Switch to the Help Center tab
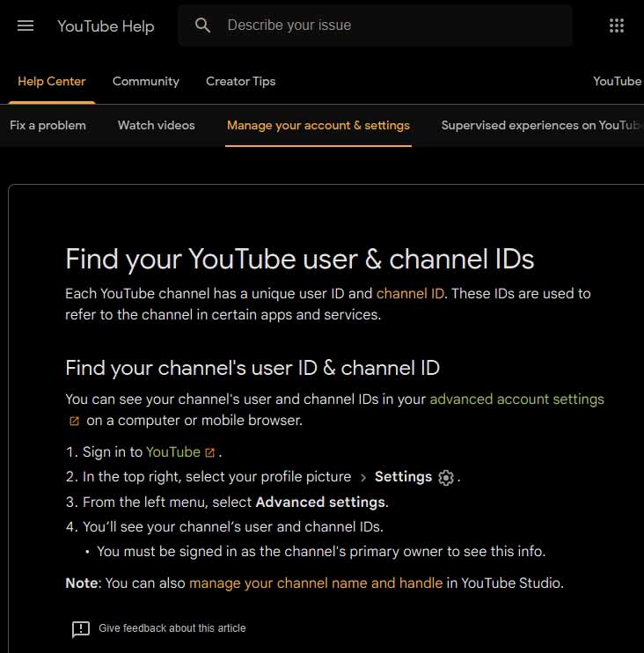Screen dimensions: 644x653 click(x=52, y=81)
